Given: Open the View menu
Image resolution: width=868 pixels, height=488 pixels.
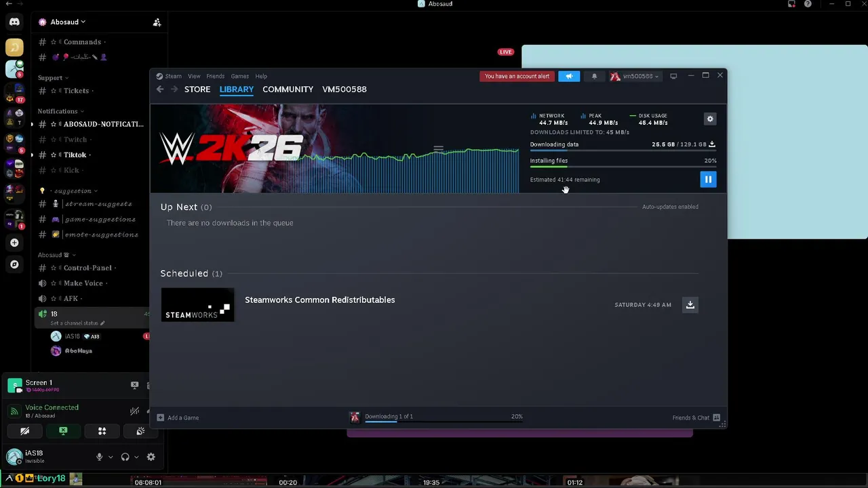Looking at the screenshot, I should pyautogui.click(x=194, y=76).
